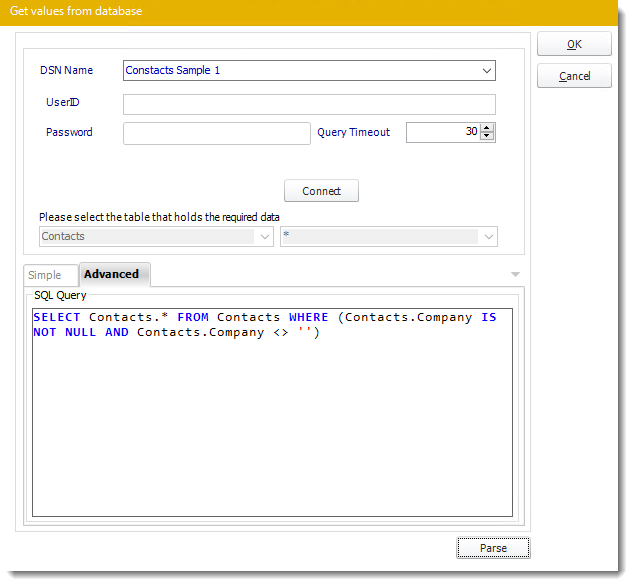Click the Connect button
Screen dimensions: 633x586
(x=321, y=190)
